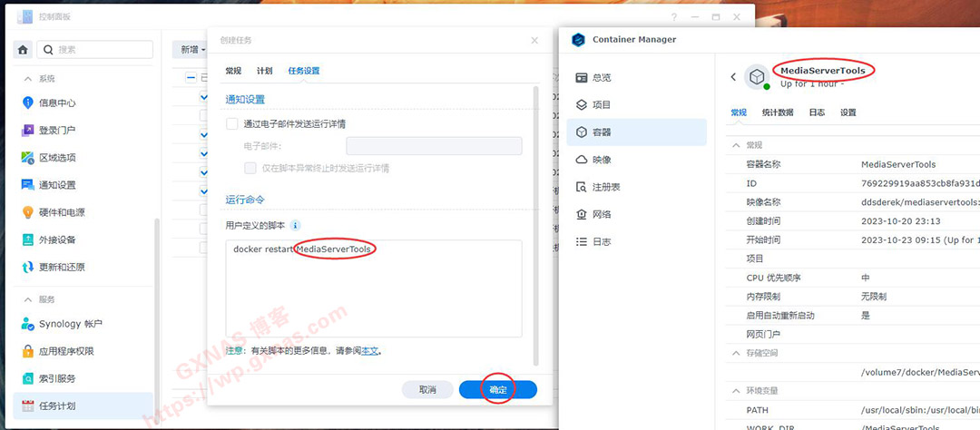Screen dimensions: 980x430
Task: Open the 统计数据 tab of the container
Action: pyautogui.click(x=778, y=112)
